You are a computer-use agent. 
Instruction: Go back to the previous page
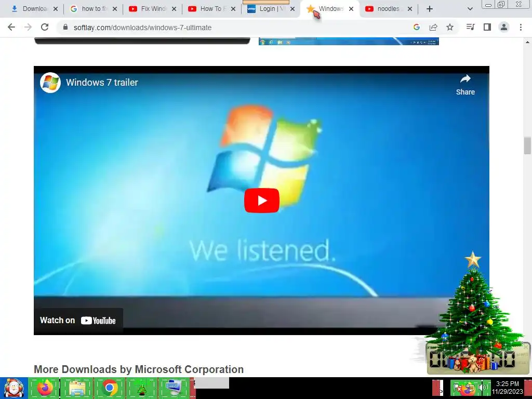(11, 28)
